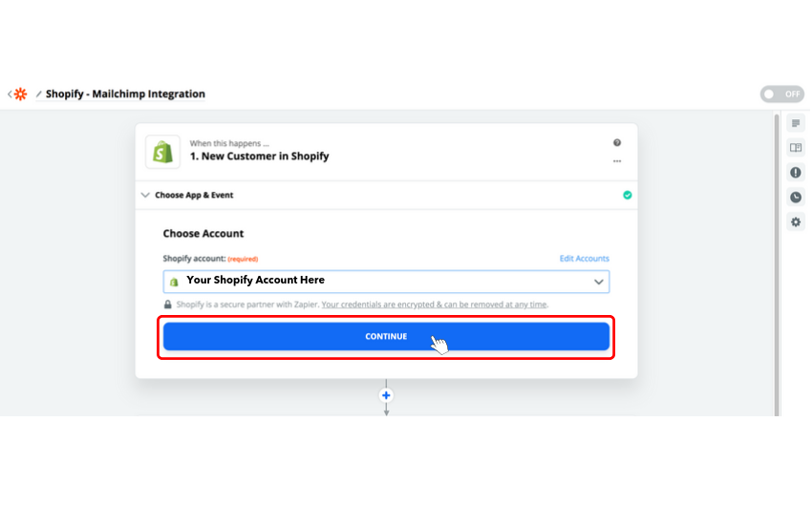Open the alert exclamation icon in sidebar
Image resolution: width=812 pixels, height=525 pixels.
click(x=796, y=172)
